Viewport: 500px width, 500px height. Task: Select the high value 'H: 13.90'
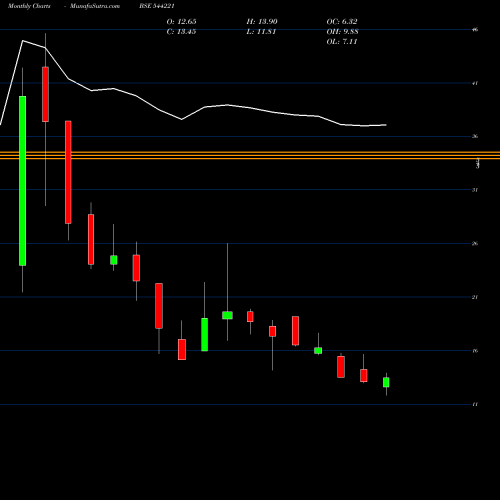(x=262, y=22)
